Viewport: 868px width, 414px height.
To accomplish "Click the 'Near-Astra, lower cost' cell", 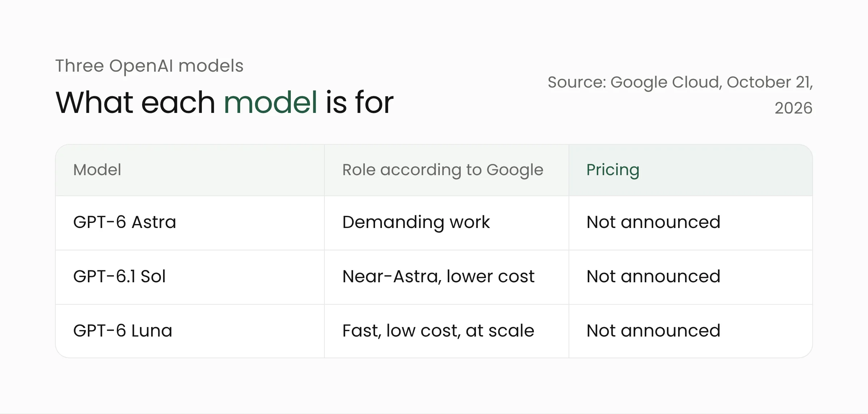I will 447,277.
